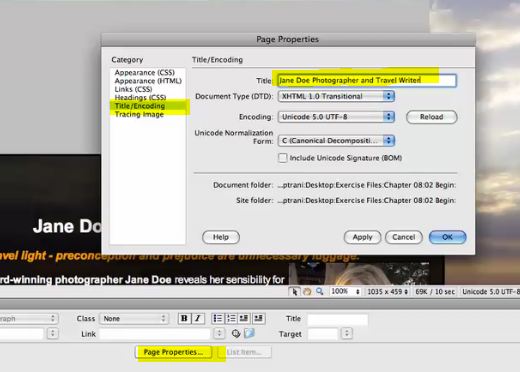Screen dimensions: 520x372
Task: Toggle Bold formatting button
Action: (184, 318)
